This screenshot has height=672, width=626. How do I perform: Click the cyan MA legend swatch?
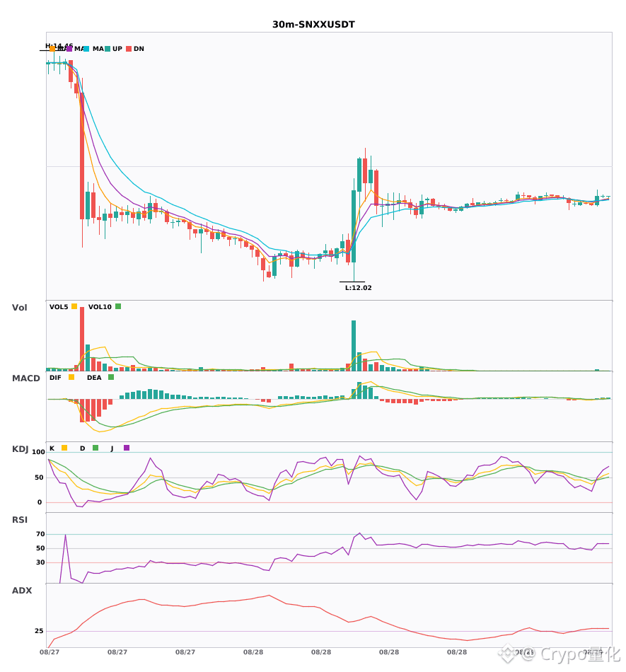(x=86, y=49)
